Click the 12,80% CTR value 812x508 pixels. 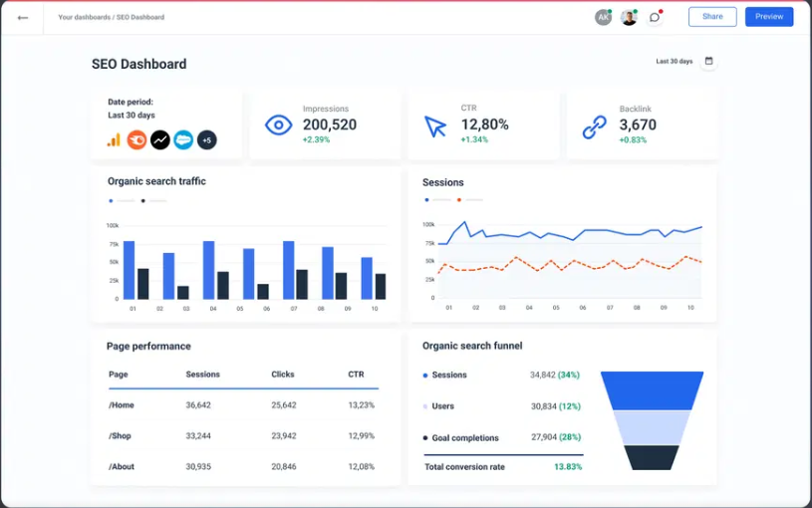click(485, 125)
